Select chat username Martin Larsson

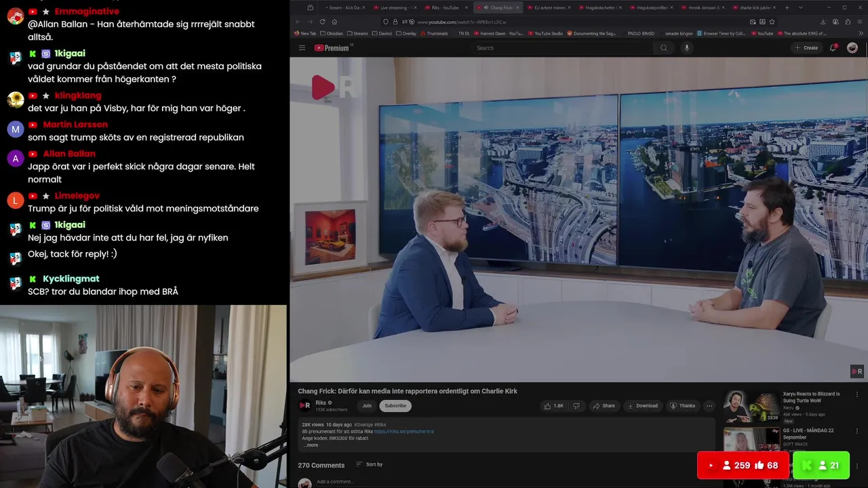(75, 125)
